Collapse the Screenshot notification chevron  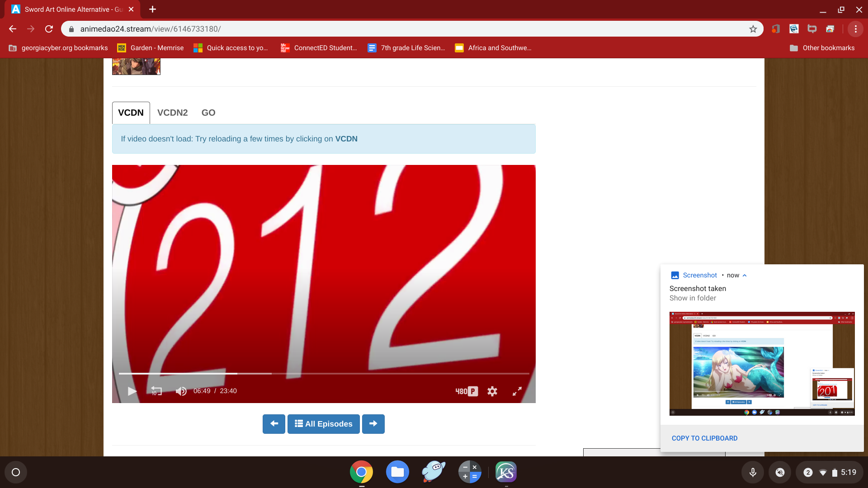(x=745, y=275)
